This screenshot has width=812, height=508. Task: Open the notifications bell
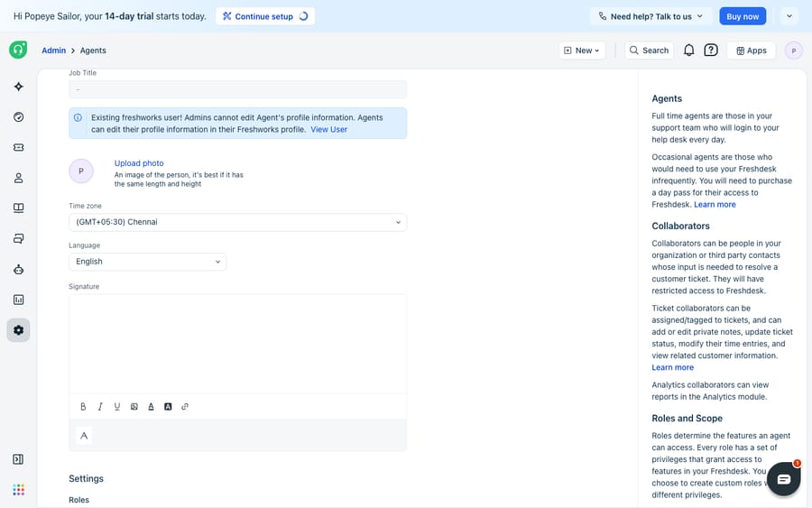[x=688, y=51]
